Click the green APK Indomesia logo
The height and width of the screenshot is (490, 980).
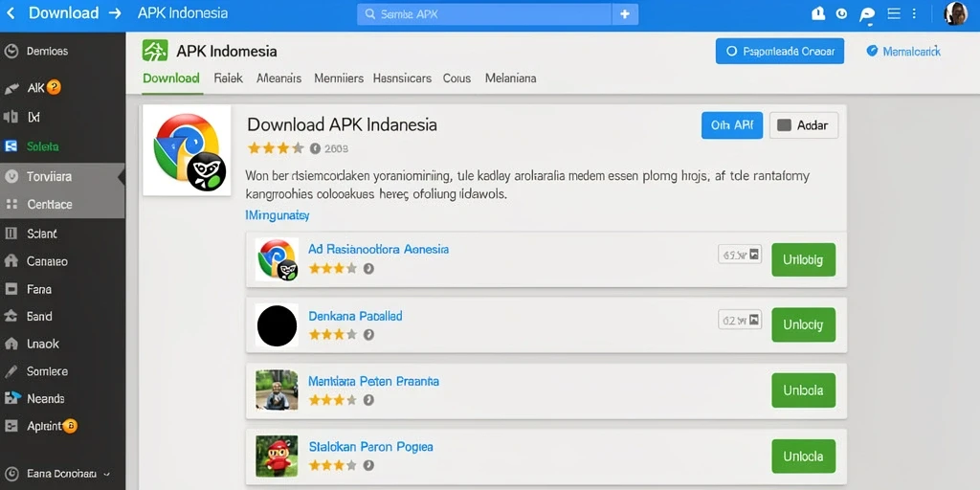click(x=155, y=51)
